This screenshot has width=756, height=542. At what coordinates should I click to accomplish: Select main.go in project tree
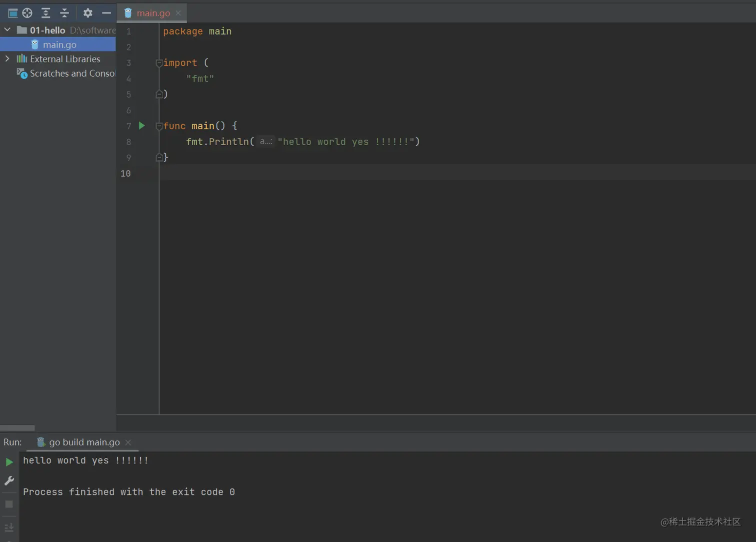[58, 45]
